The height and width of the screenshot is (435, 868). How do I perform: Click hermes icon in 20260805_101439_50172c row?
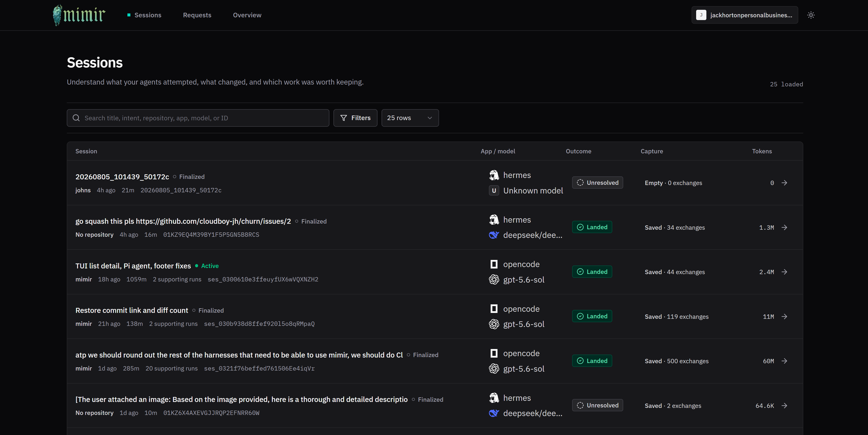[x=494, y=175]
